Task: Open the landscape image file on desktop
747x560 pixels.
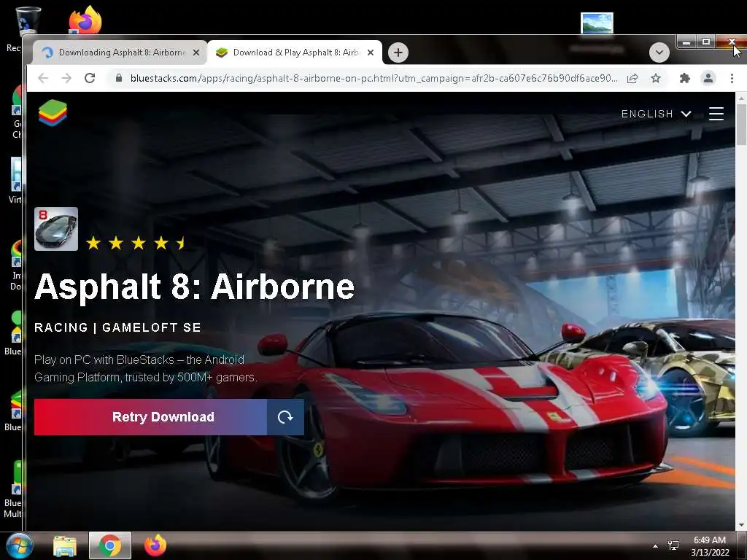Action: [597, 23]
